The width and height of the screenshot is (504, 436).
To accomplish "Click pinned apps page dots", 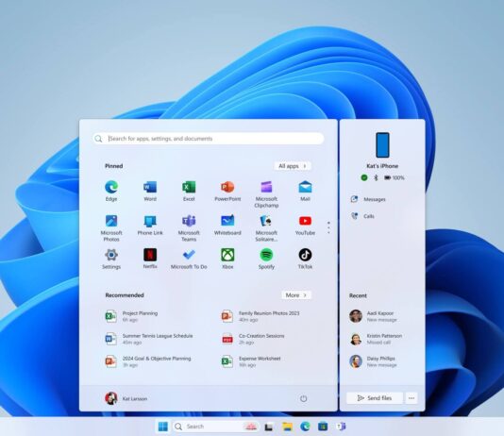I will pyautogui.click(x=328, y=227).
